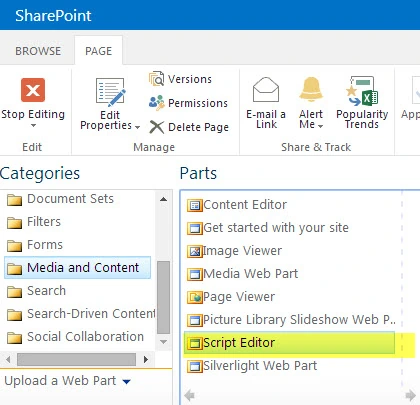The width and height of the screenshot is (420, 405).
Task: Click the Script Editor web part icon
Action: coord(195,343)
